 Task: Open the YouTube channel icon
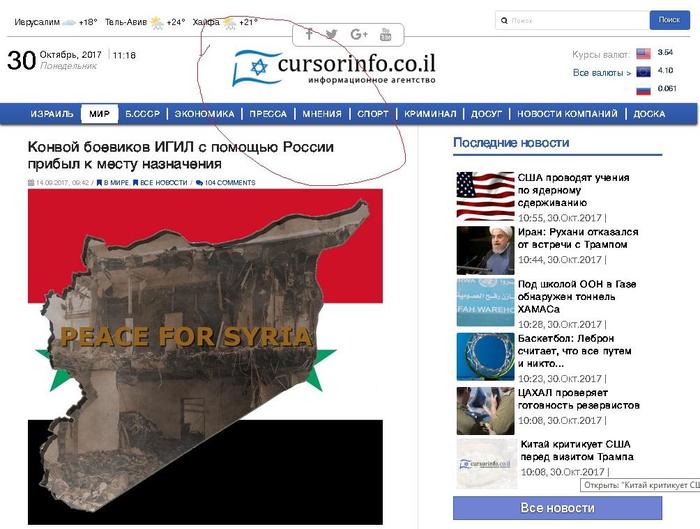(387, 34)
